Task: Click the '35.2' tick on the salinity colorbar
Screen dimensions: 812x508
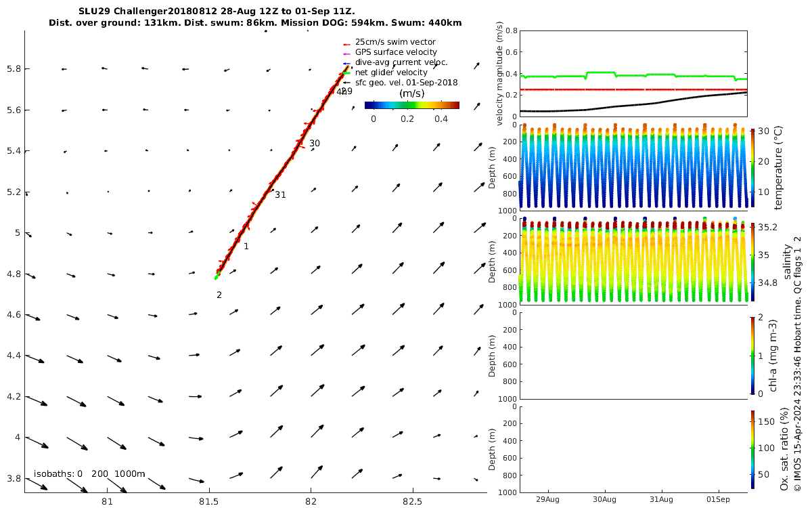Action: pos(767,227)
